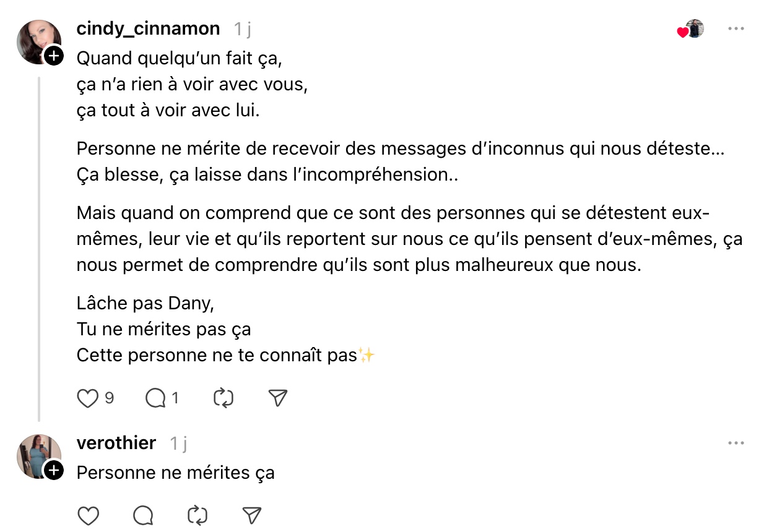Open verothier's reply text 'Personne ne mérites ça'
769x532 pixels.
(x=175, y=473)
